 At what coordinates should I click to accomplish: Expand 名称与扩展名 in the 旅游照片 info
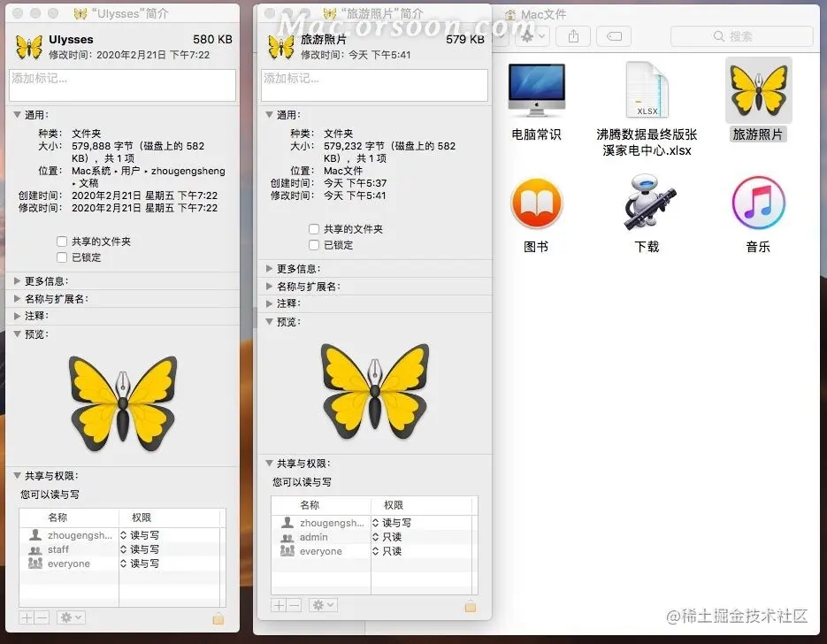(x=269, y=287)
